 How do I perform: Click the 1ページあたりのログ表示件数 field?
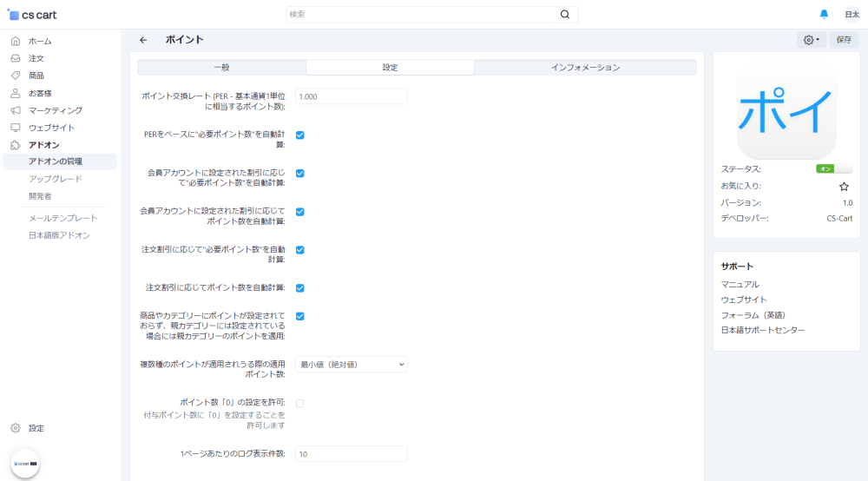[x=352, y=454]
